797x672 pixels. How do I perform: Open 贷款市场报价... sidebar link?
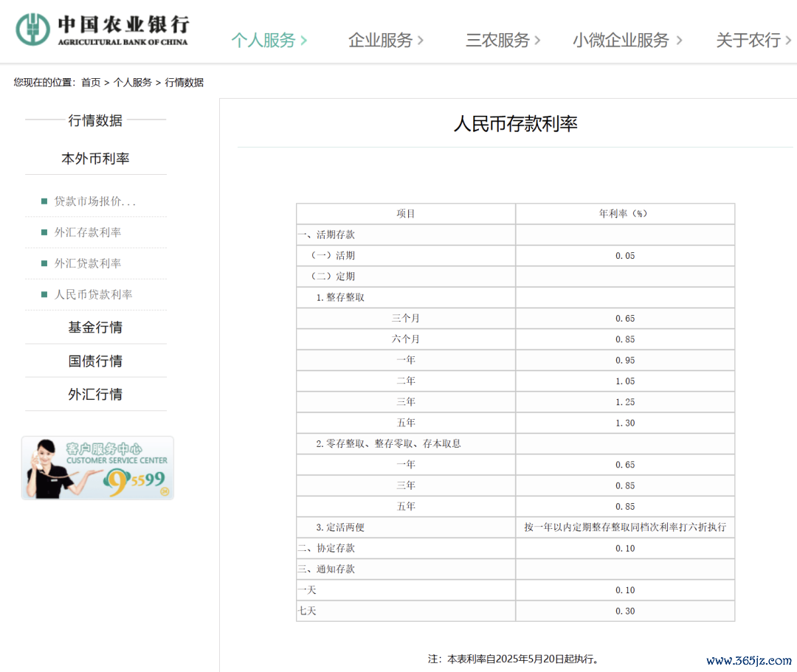[x=94, y=201]
